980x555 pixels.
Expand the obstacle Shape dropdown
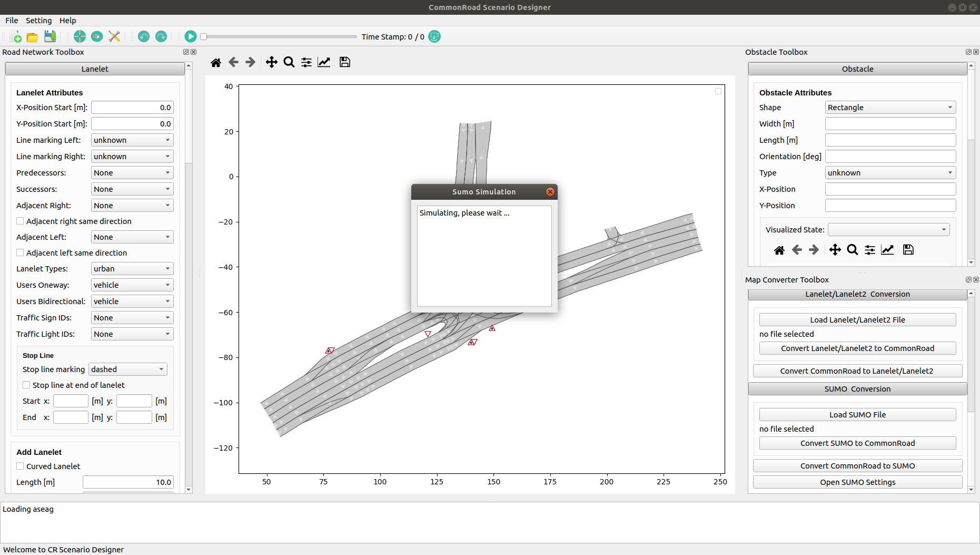[x=890, y=108]
